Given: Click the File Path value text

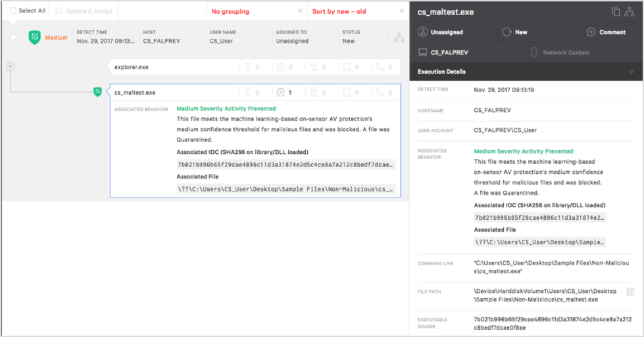Looking at the screenshot, I should pos(545,295).
